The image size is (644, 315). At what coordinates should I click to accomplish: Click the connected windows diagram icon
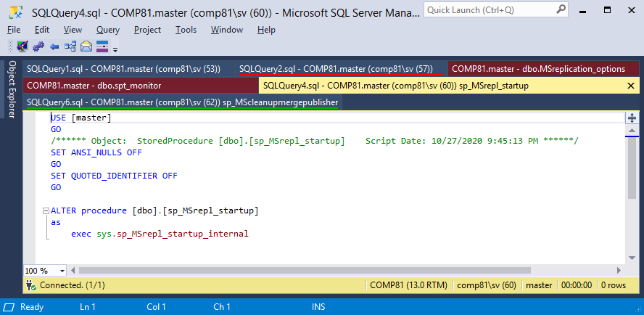pyautogui.click(x=70, y=46)
